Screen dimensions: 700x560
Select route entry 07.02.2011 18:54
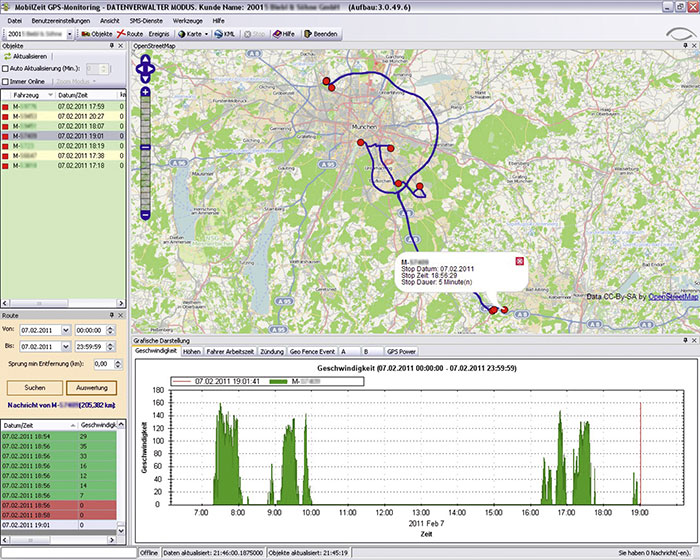58,436
